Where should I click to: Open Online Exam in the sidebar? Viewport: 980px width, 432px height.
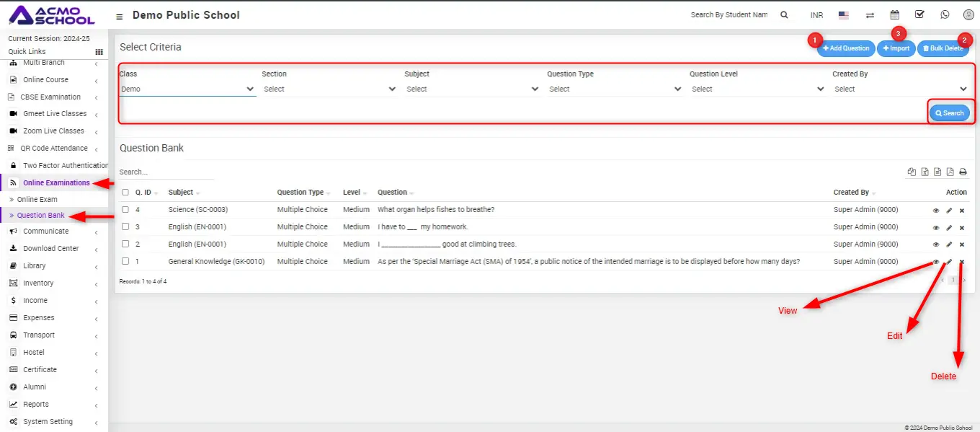(37, 200)
